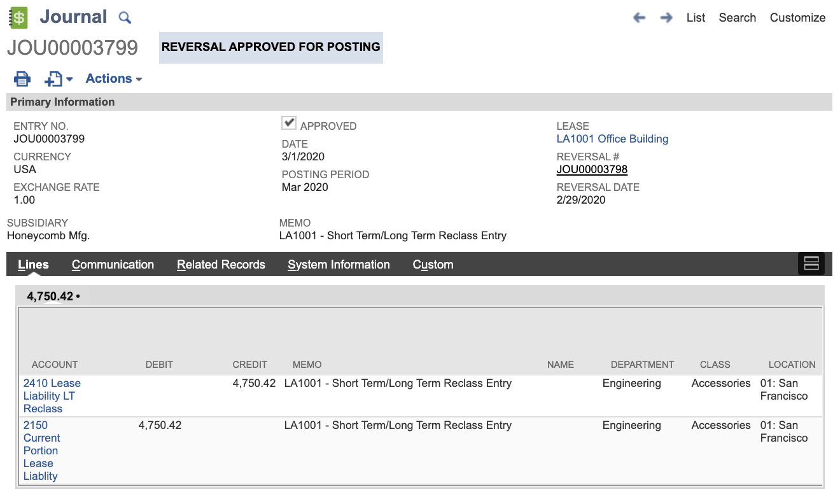The width and height of the screenshot is (840, 504).
Task: Click the Journal notebook icon
Action: tap(19, 17)
